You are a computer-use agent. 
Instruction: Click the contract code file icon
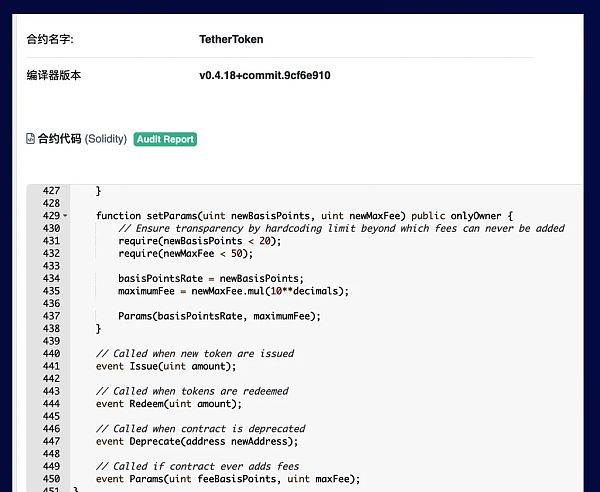click(30, 138)
